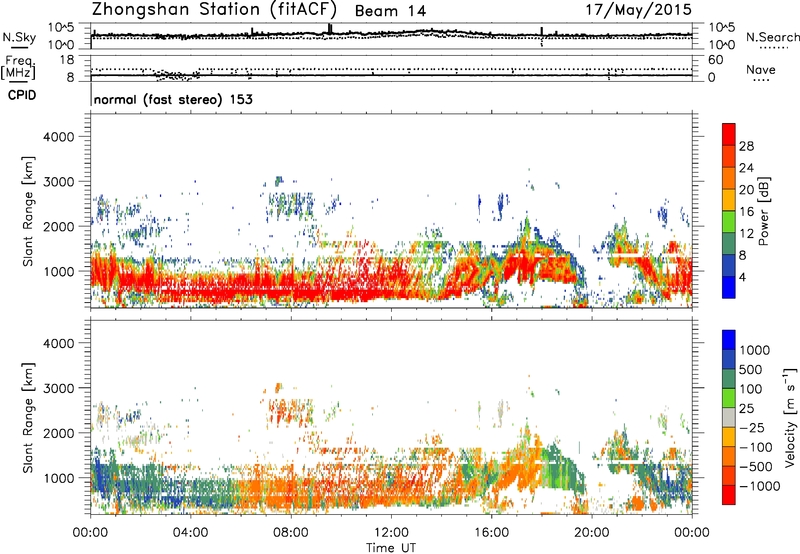This screenshot has width=800, height=554.
Task: Click the date '17/May/2015'
Action: [x=638, y=10]
